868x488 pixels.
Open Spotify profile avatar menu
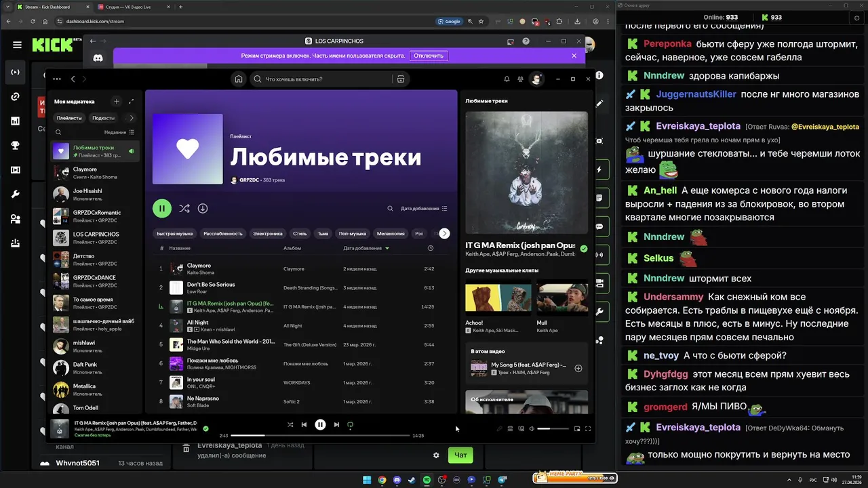click(x=536, y=79)
